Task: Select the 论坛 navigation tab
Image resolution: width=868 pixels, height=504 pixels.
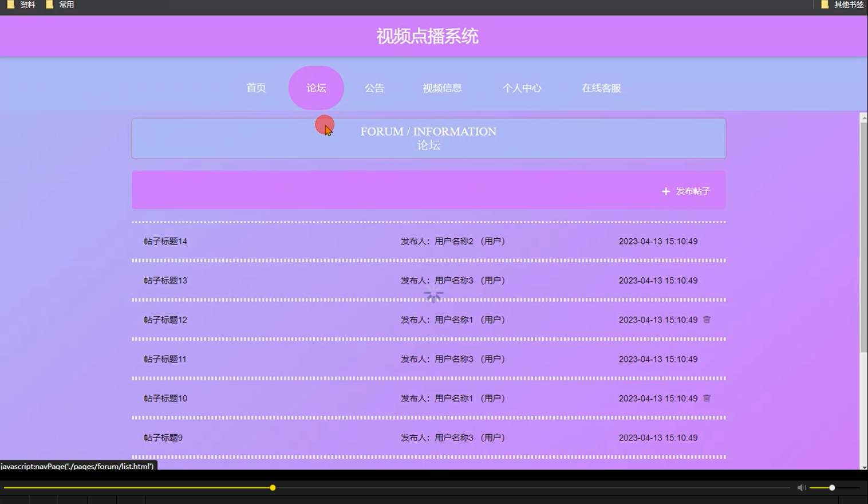Action: click(x=315, y=88)
